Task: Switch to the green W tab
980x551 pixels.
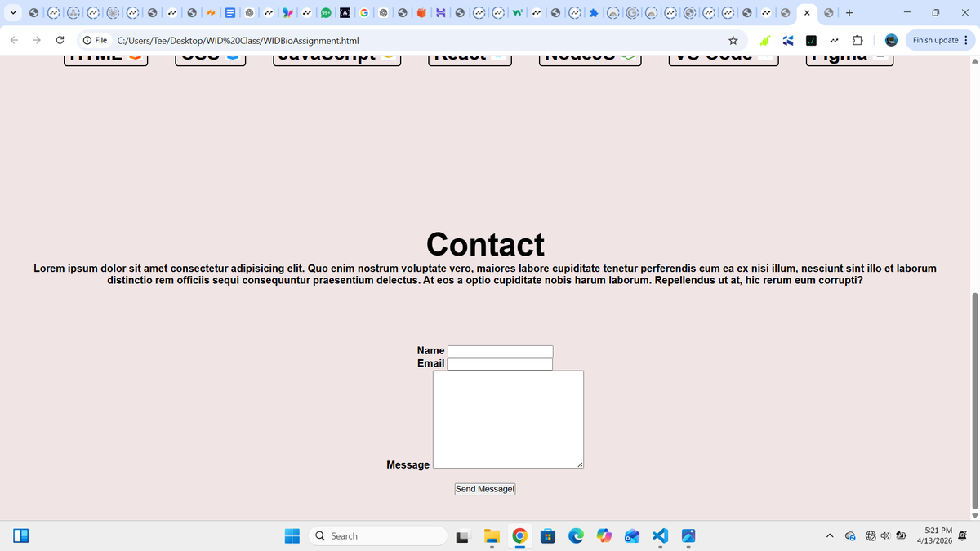Action: click(517, 13)
